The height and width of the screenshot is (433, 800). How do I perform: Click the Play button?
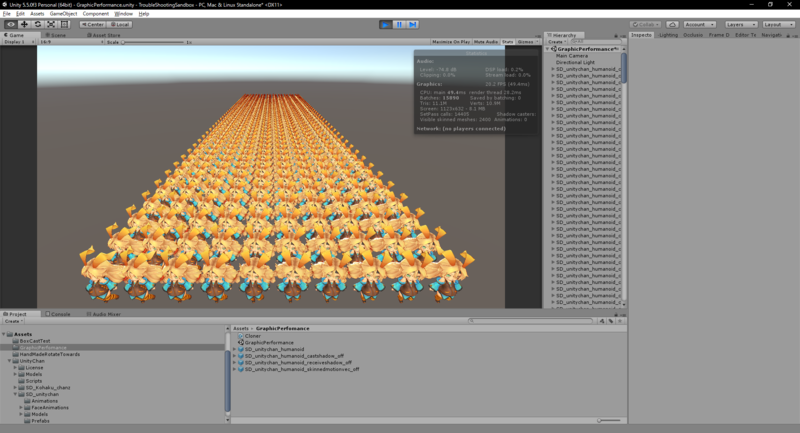[386, 24]
